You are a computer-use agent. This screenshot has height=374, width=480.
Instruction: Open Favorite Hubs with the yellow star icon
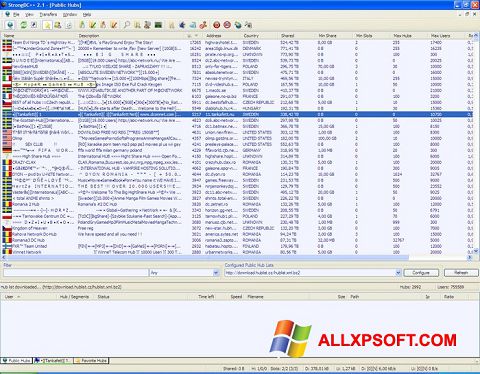pos(47,25)
